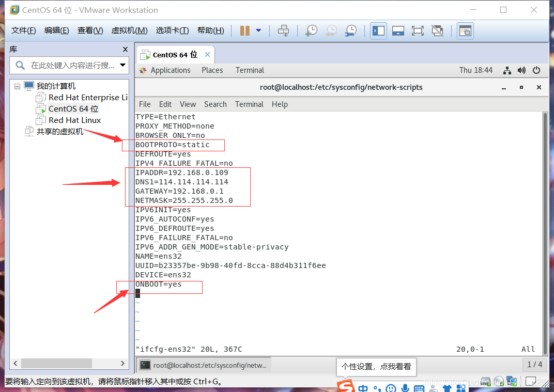Click the Sogou emoji smiley icon
The image size is (554, 392).
point(391,388)
